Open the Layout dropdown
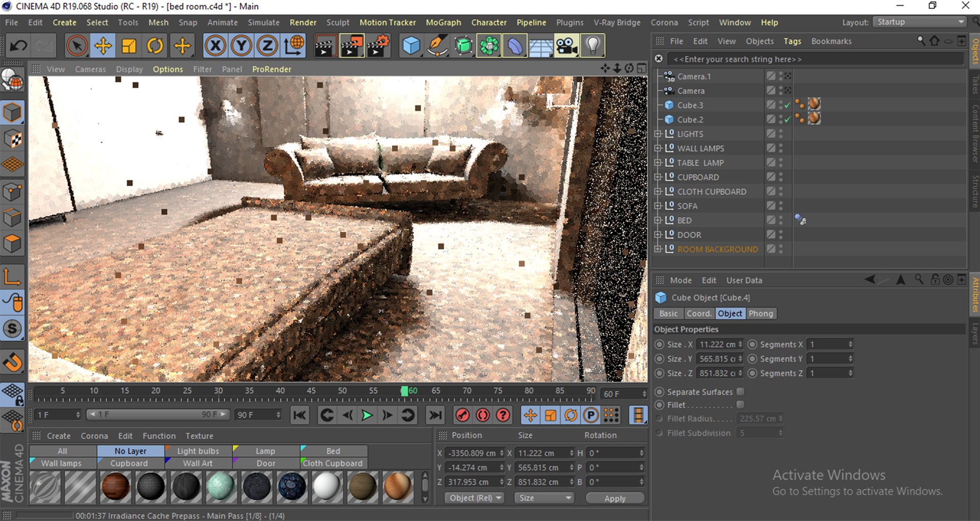This screenshot has height=521, width=980. 919,22
